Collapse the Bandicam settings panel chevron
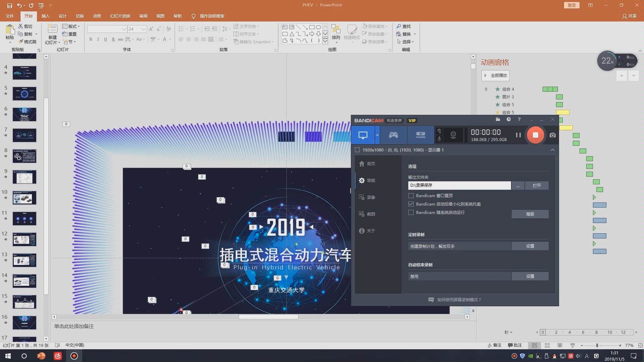 point(553,150)
